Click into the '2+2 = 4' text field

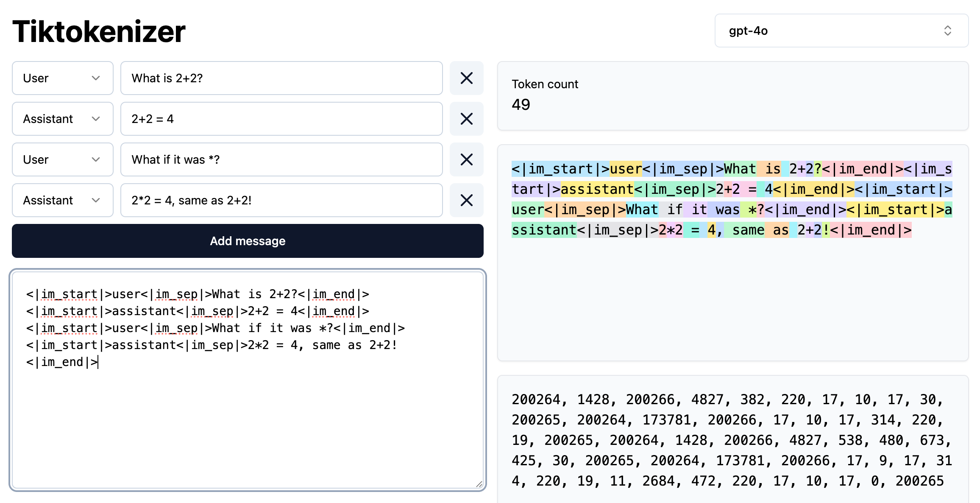pos(281,119)
